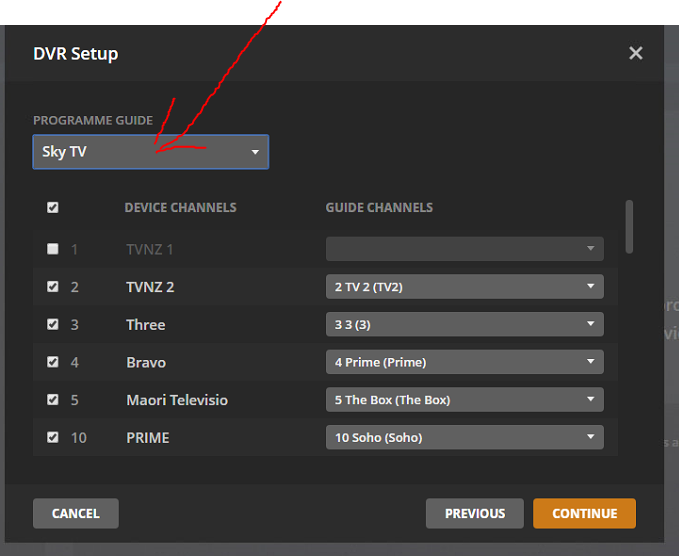Untick the Maori Television channel checkbox
This screenshot has height=556, width=679.
pos(53,400)
